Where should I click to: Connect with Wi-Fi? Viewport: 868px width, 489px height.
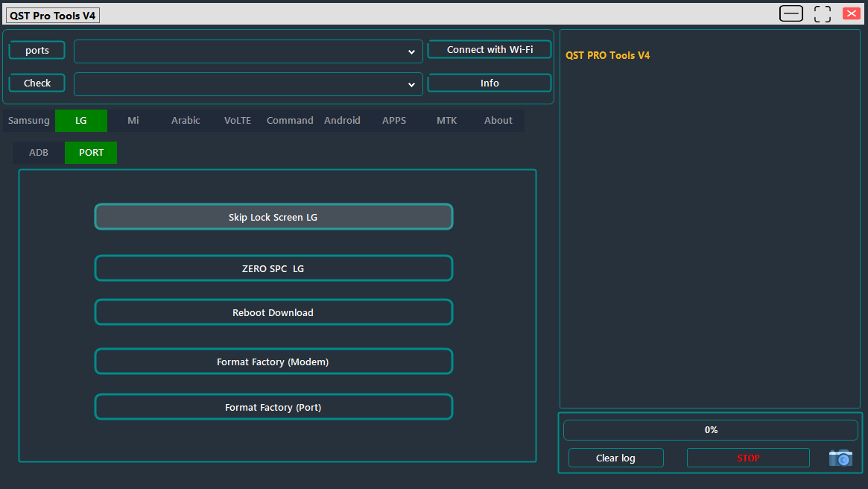(490, 49)
